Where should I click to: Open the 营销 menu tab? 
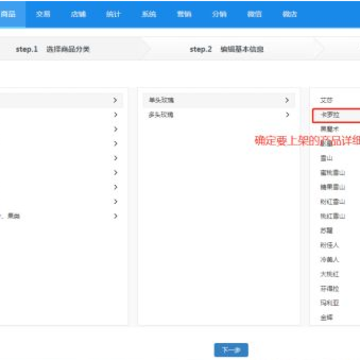(184, 14)
